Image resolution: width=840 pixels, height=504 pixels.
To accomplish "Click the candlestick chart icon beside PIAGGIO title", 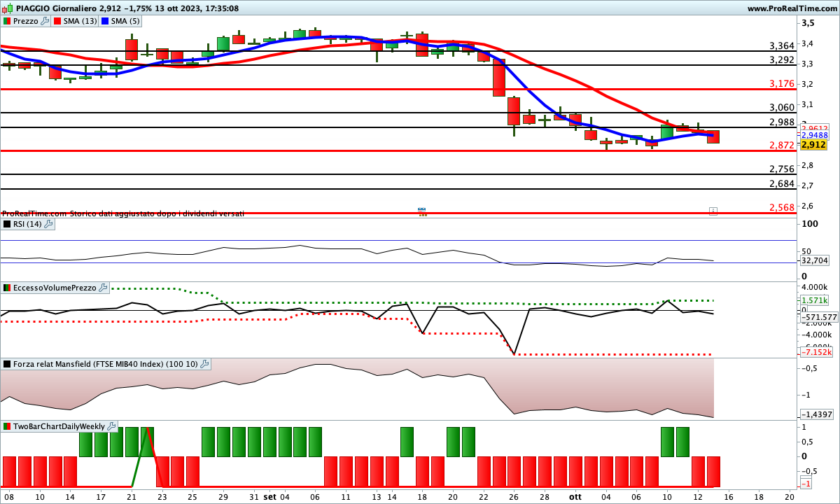I will click(6, 8).
